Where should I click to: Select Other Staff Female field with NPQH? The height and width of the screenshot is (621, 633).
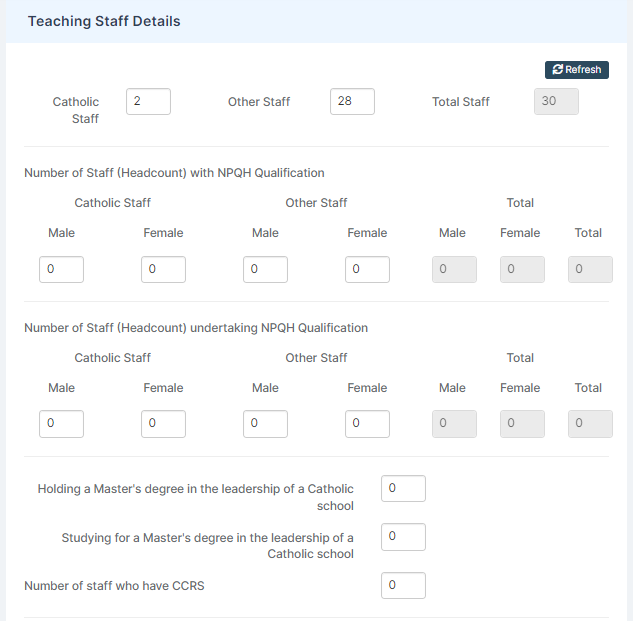(x=367, y=269)
